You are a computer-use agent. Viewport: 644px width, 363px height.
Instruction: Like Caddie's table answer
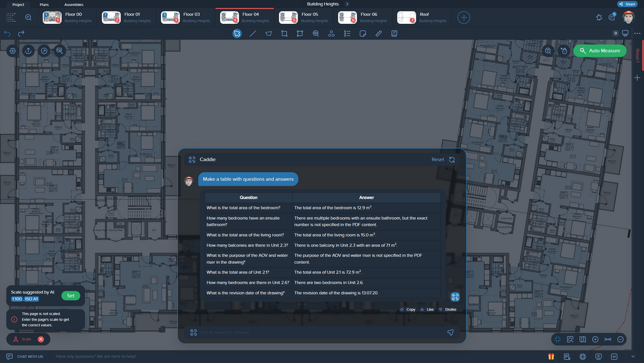pyautogui.click(x=427, y=309)
